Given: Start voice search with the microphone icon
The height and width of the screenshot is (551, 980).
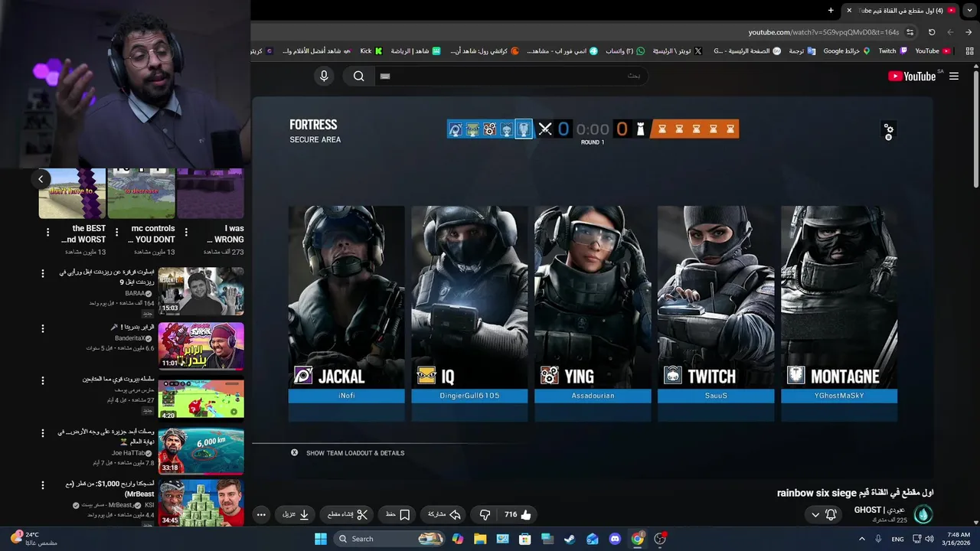Looking at the screenshot, I should click(x=324, y=76).
